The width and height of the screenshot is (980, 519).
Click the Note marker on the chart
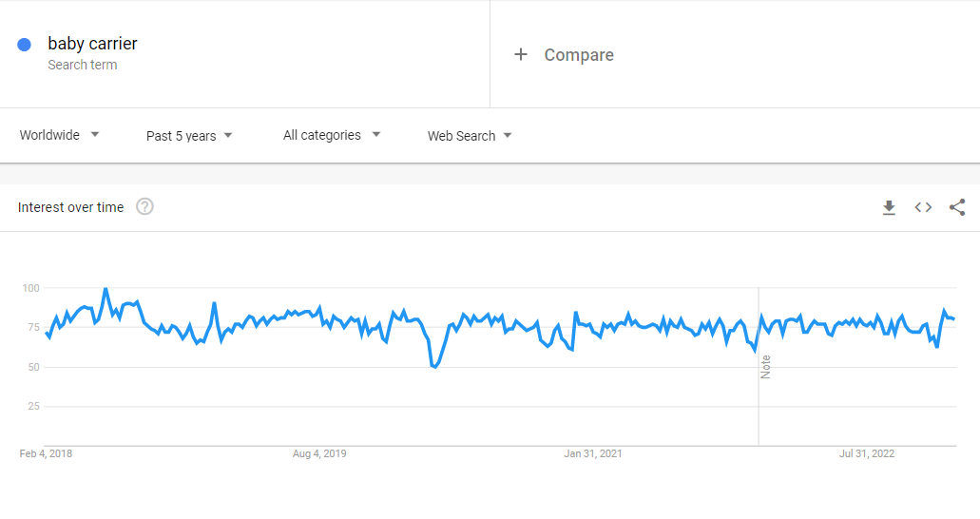[x=765, y=366]
